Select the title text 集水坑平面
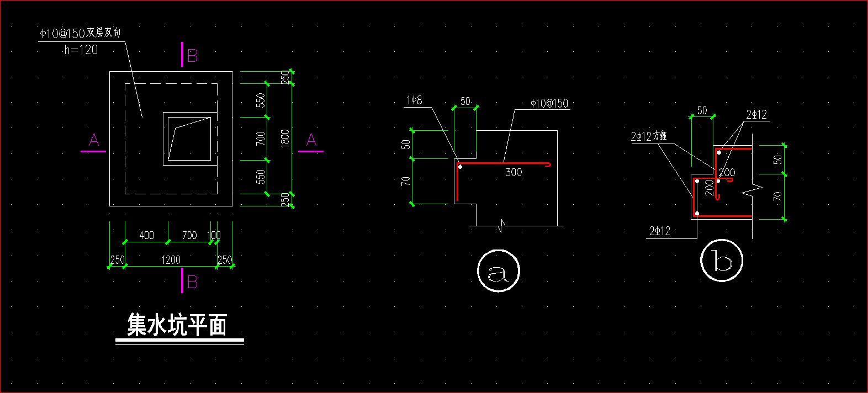 (177, 325)
